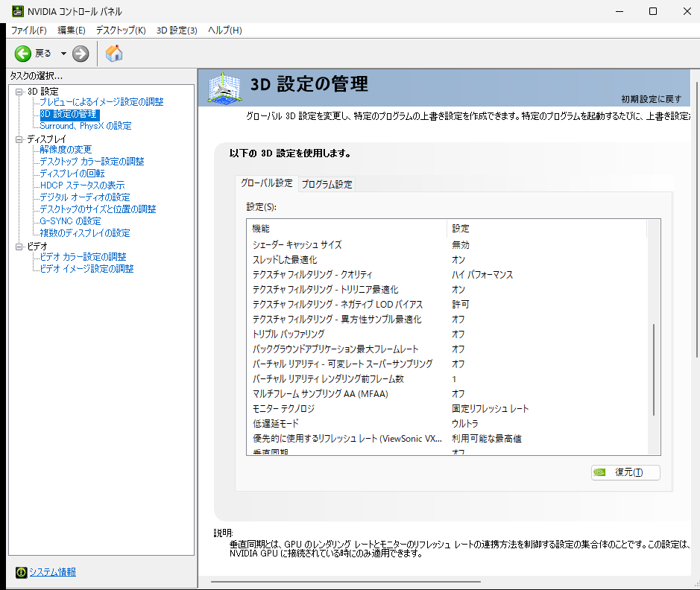Click the 復元 button
The width and height of the screenshot is (700, 590).
click(625, 472)
